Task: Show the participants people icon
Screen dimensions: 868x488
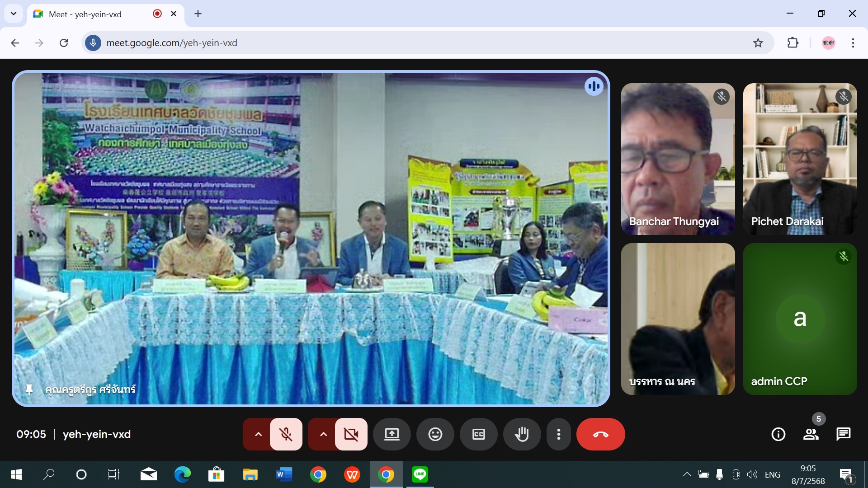Action: (811, 434)
